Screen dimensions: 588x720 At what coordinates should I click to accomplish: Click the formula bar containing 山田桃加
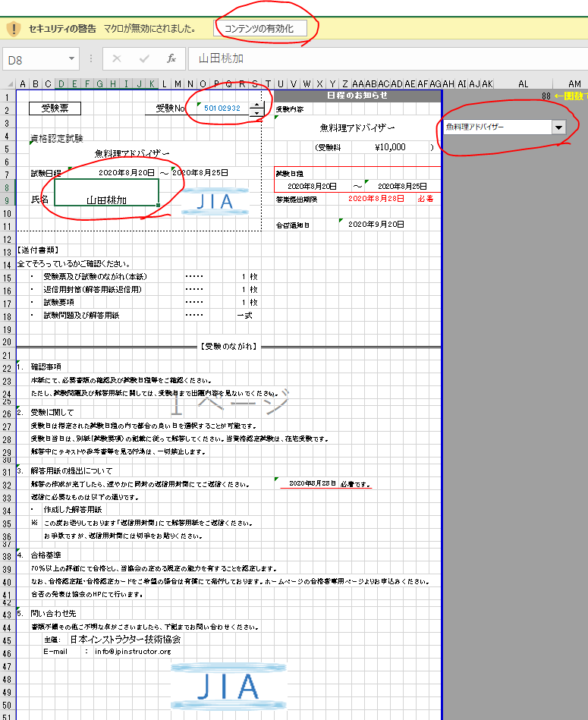click(x=379, y=58)
